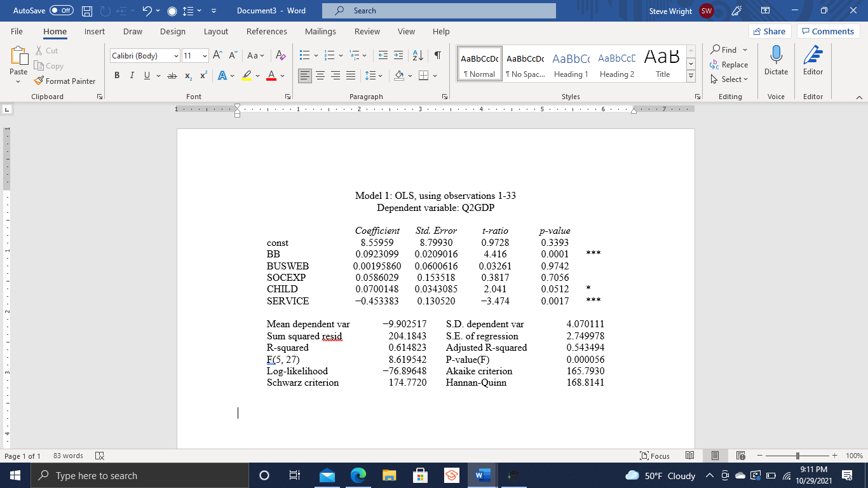The width and height of the screenshot is (868, 488).
Task: Apply the No Spacing style
Action: coord(525,64)
